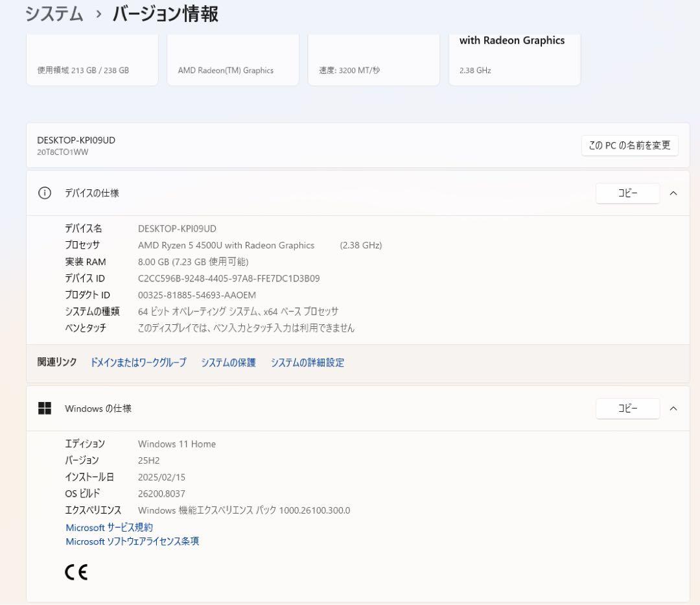
Task: Open ドメインまたはワークグループ link
Action: tap(139, 362)
